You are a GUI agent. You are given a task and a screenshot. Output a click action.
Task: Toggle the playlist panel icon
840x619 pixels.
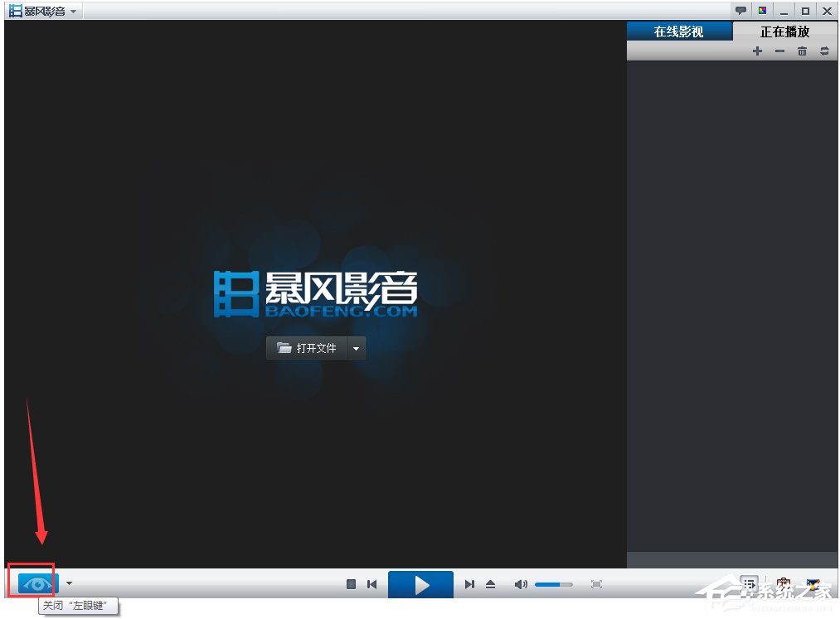[749, 584]
